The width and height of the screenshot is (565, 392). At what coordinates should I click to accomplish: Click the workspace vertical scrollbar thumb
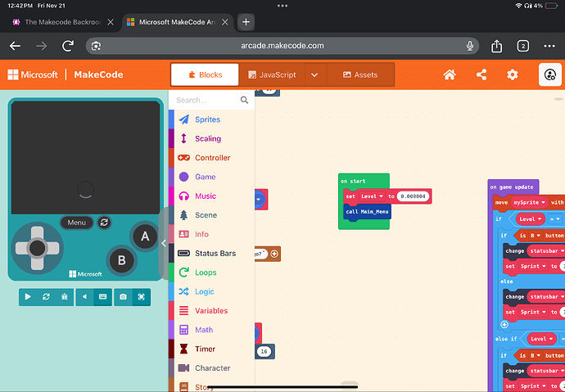tap(558, 99)
